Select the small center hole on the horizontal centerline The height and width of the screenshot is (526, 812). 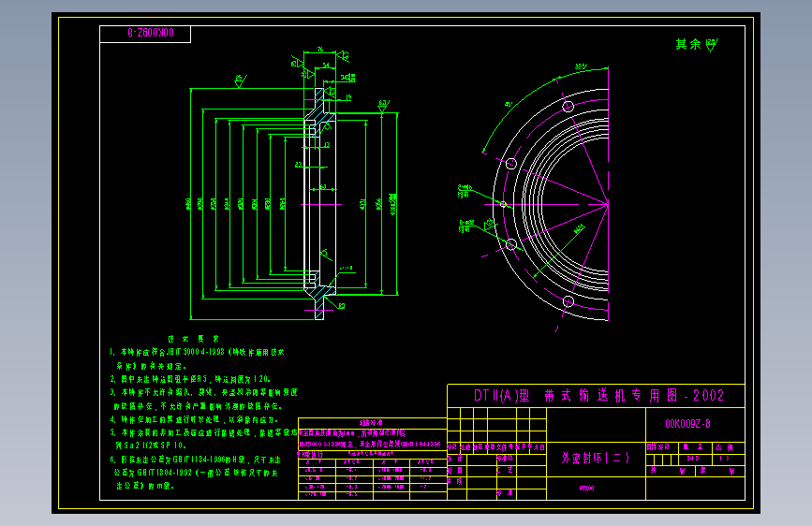pos(503,204)
